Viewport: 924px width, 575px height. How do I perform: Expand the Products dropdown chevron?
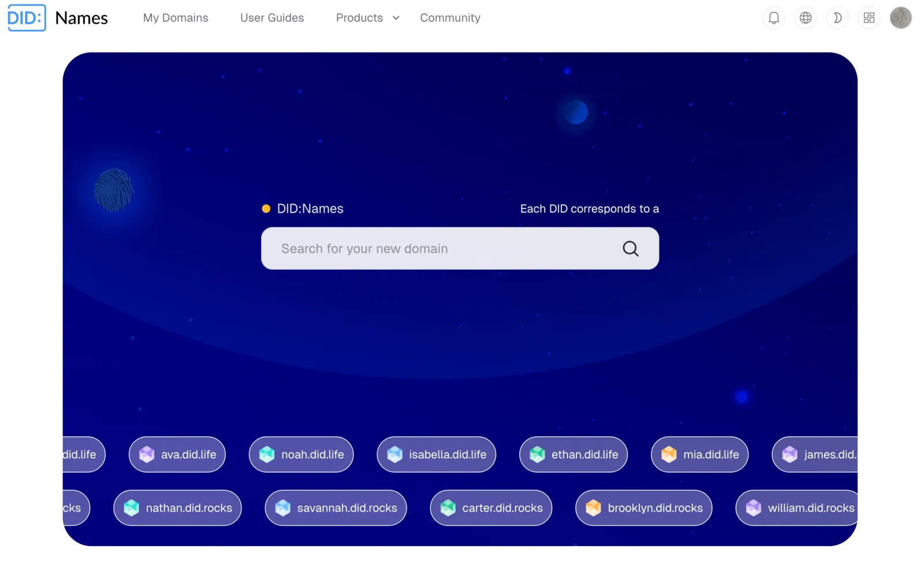pyautogui.click(x=396, y=18)
